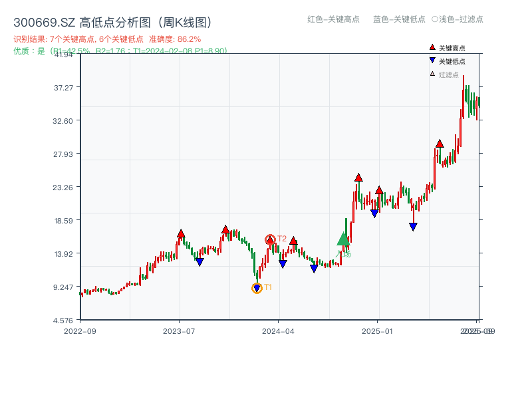Click the red T2 circled high marker
Screen dimensions: 532x399
tap(270, 239)
